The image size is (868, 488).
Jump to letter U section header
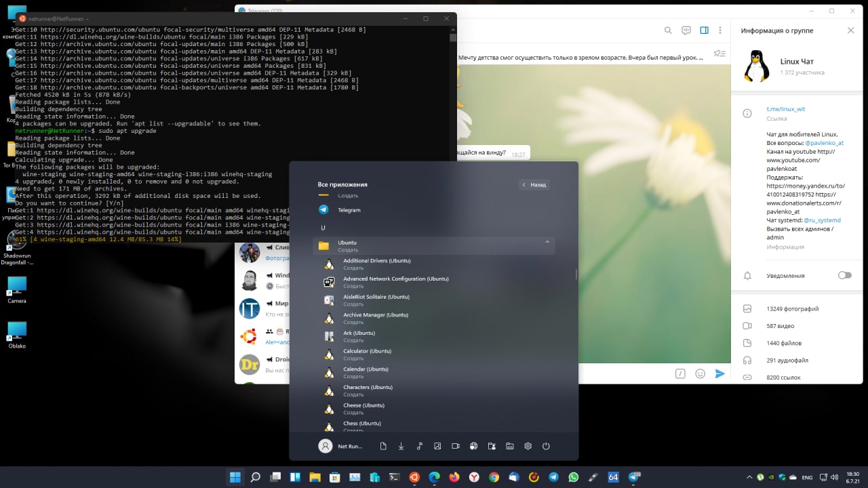[x=323, y=228]
